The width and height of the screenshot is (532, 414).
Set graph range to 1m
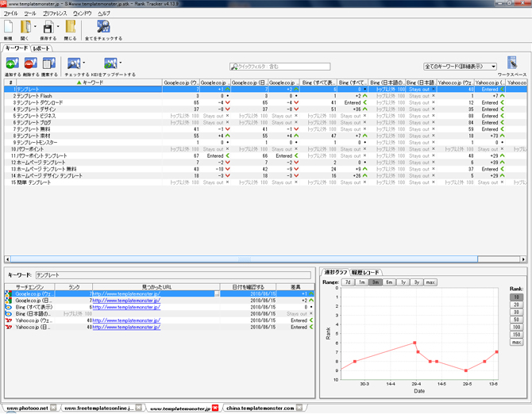click(361, 282)
